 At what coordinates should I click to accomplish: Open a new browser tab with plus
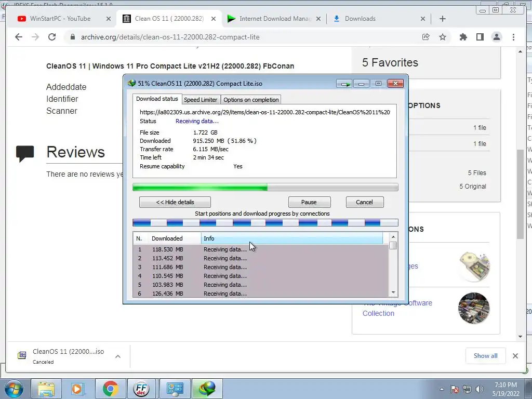443,19
